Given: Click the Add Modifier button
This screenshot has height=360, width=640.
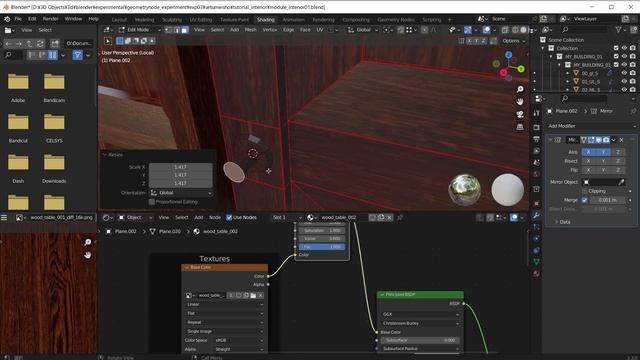Looking at the screenshot, I should click(591, 126).
